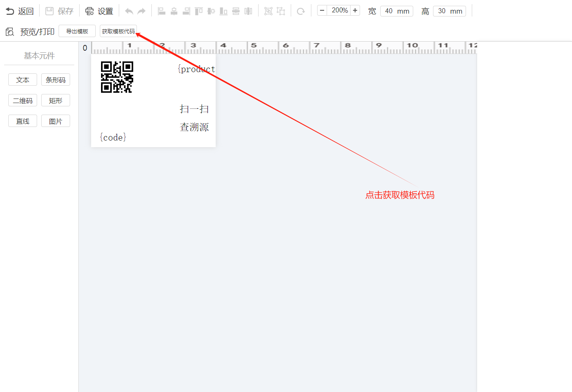Viewport: 572px width, 392px height.
Task: Click the 设置 text label
Action: [106, 11]
